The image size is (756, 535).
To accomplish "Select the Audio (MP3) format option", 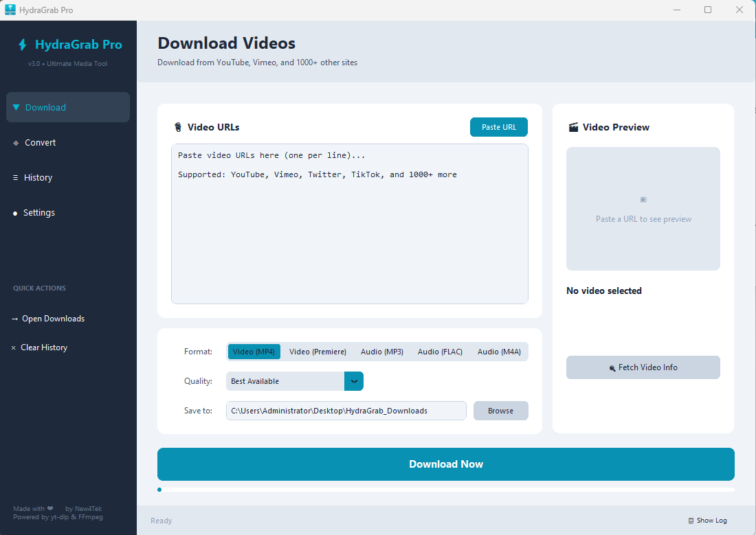I will pos(381,351).
